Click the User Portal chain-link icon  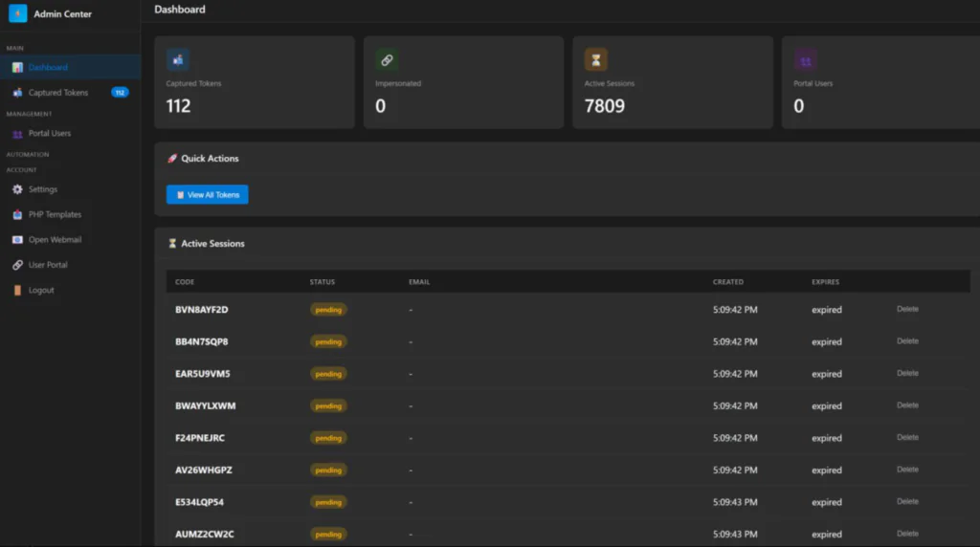[17, 265]
